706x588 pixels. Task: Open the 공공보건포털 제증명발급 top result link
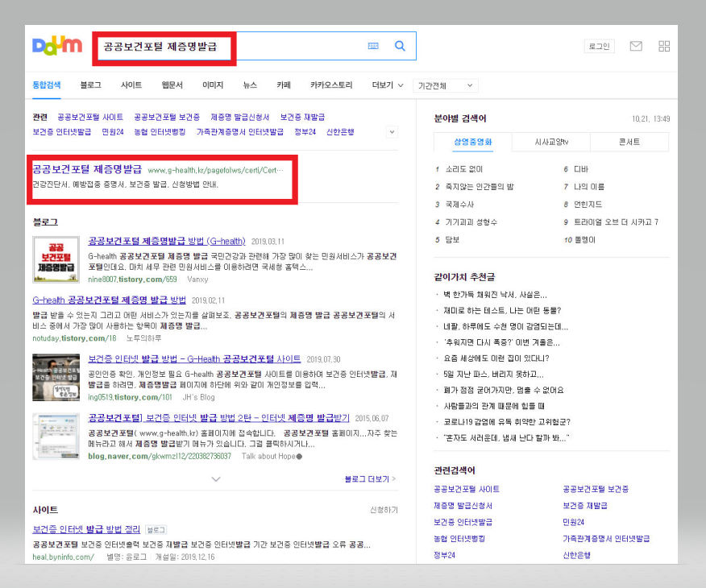coord(87,169)
